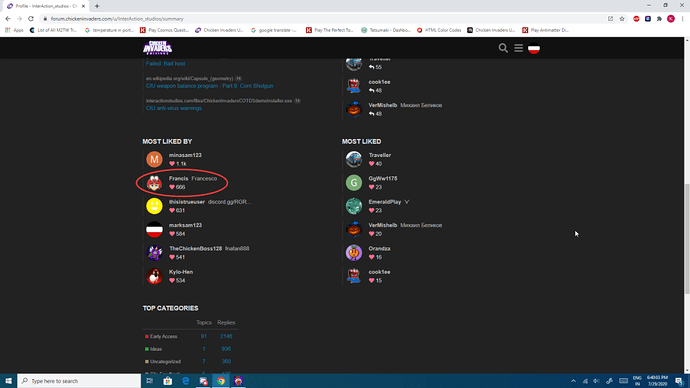
Task: Open 'temperature in port...' bookmark
Action: tap(109, 30)
